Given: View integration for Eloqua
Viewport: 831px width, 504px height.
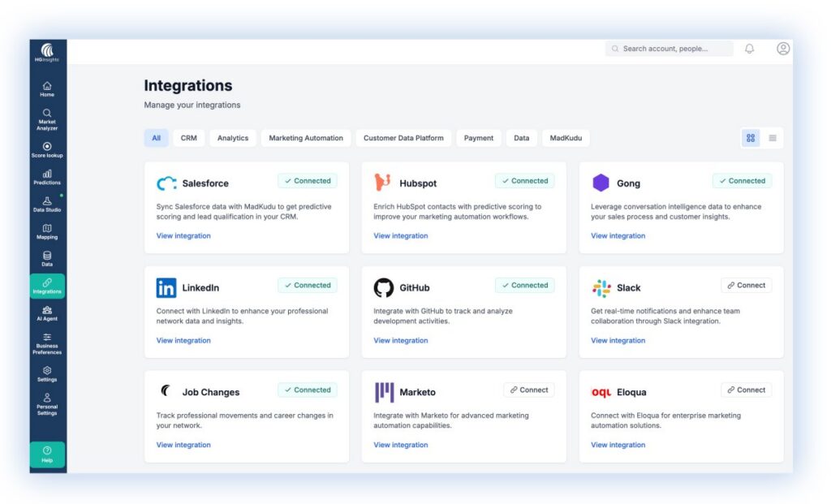Looking at the screenshot, I should click(x=618, y=445).
